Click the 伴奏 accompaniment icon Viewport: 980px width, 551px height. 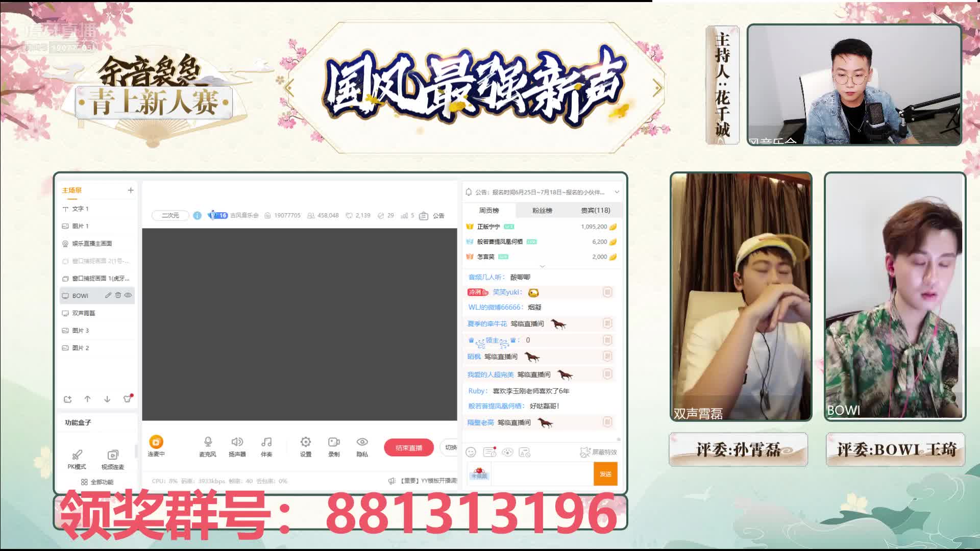pos(266,443)
